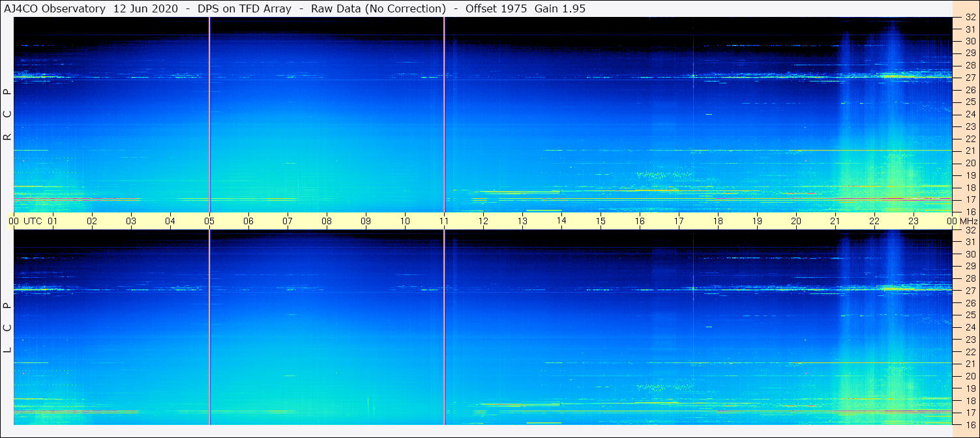980x438 pixels.
Task: Click the 11 hour tick on the UTC time axis
Action: (444, 222)
